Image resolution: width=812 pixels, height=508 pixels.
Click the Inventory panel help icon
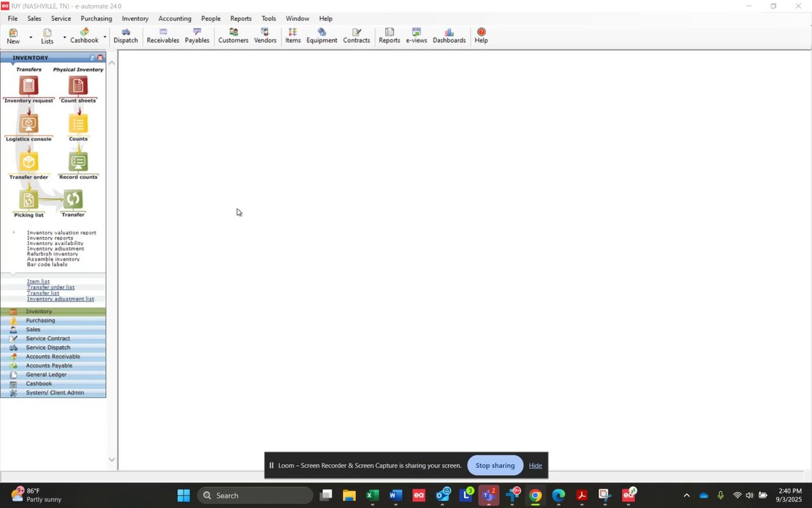pos(92,58)
